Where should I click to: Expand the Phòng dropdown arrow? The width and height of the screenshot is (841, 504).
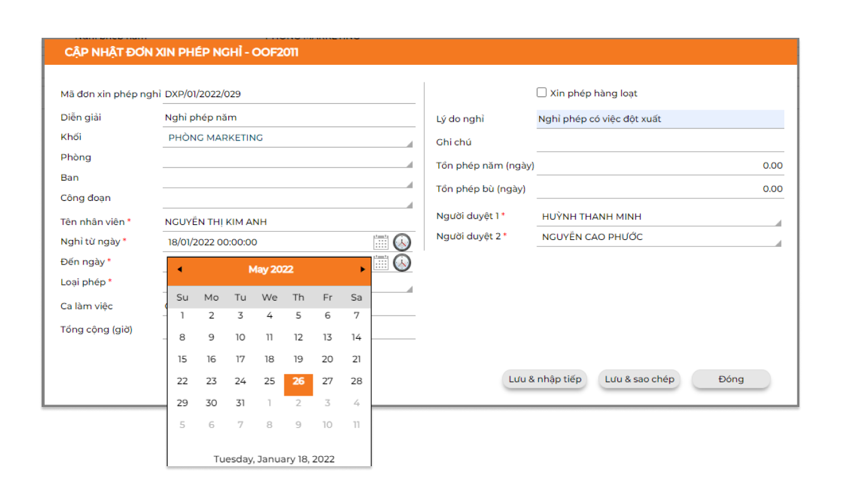tap(409, 164)
